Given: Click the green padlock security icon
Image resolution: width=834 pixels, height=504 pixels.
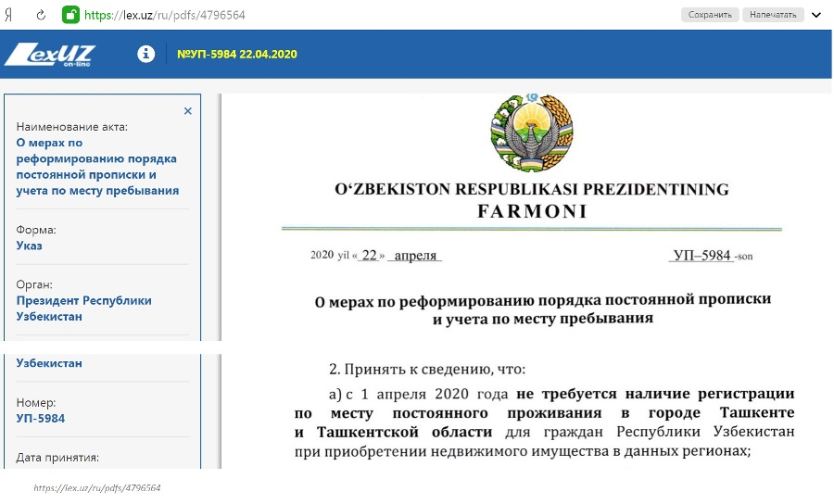Looking at the screenshot, I should pos(70,15).
